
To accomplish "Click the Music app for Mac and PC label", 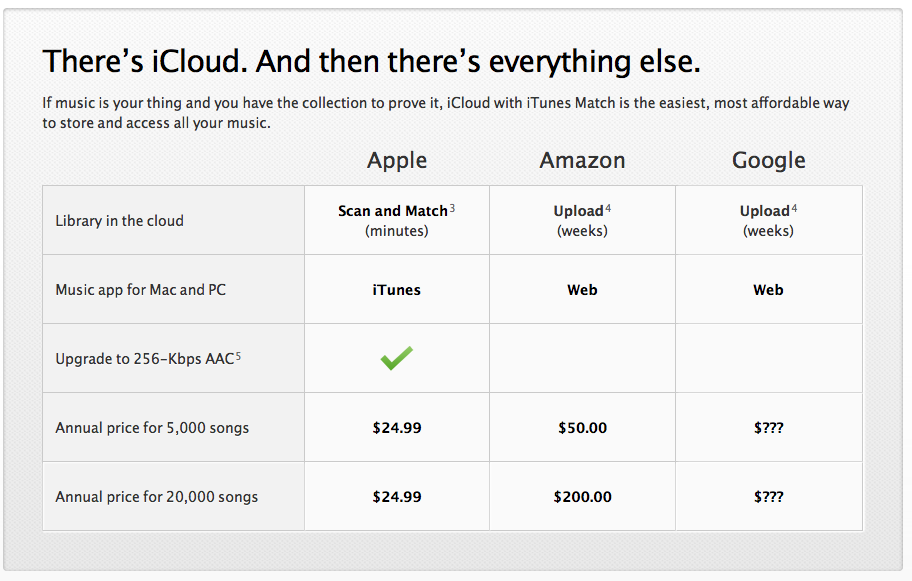I will point(140,290).
